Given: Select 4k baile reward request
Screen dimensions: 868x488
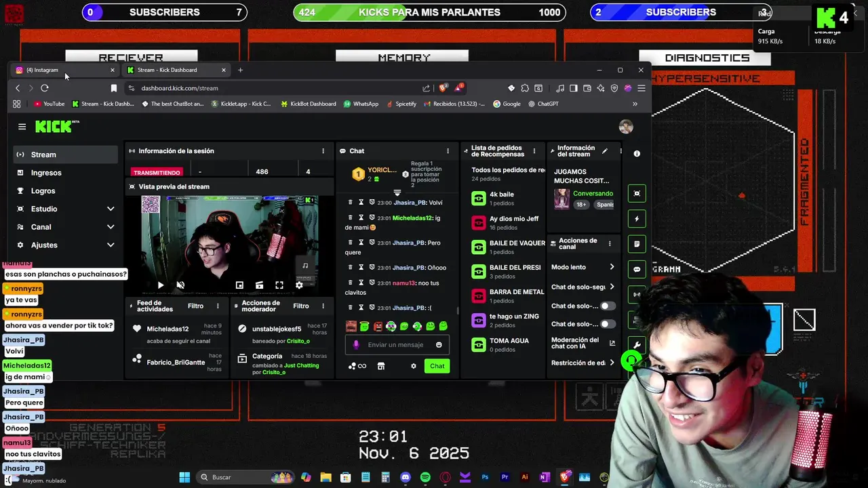Looking at the screenshot, I should pyautogui.click(x=508, y=198).
